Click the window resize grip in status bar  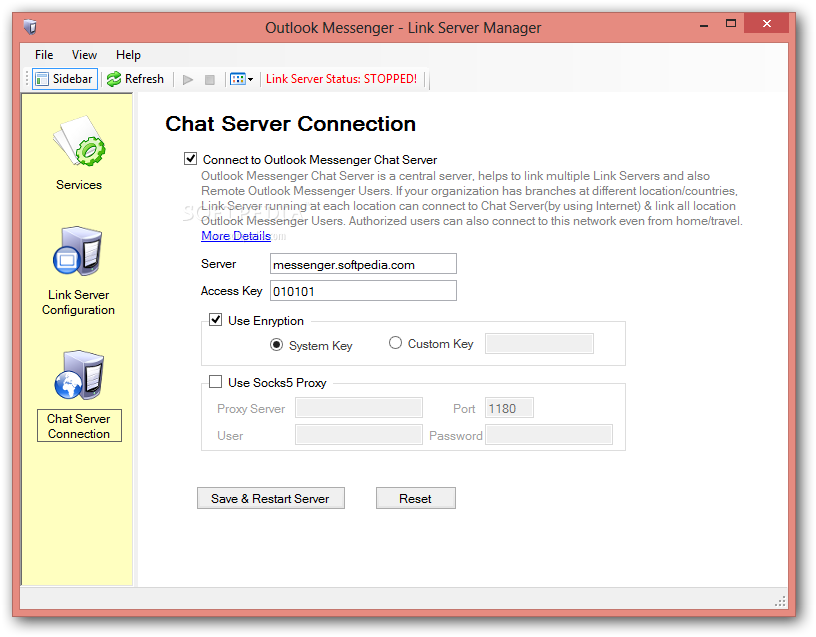[780, 601]
